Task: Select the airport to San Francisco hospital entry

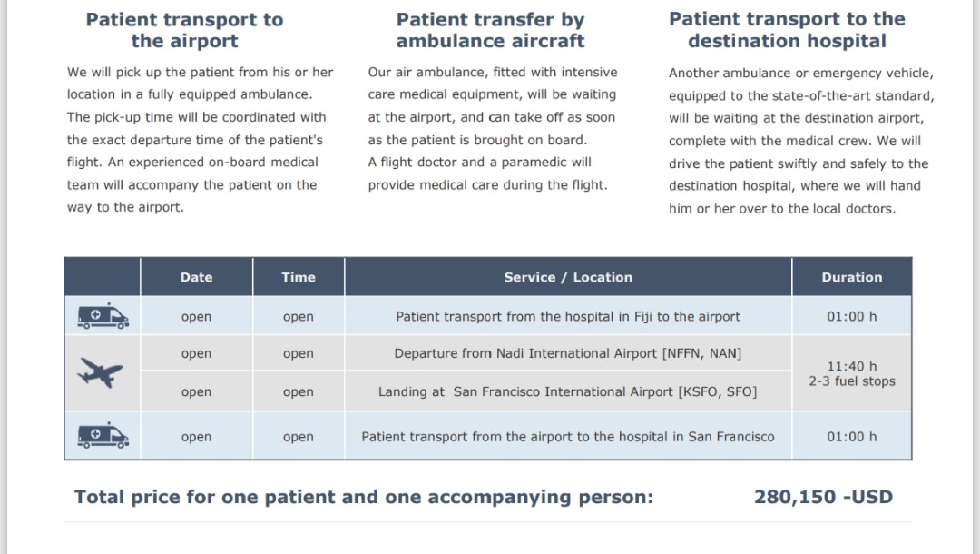Action: 568,437
